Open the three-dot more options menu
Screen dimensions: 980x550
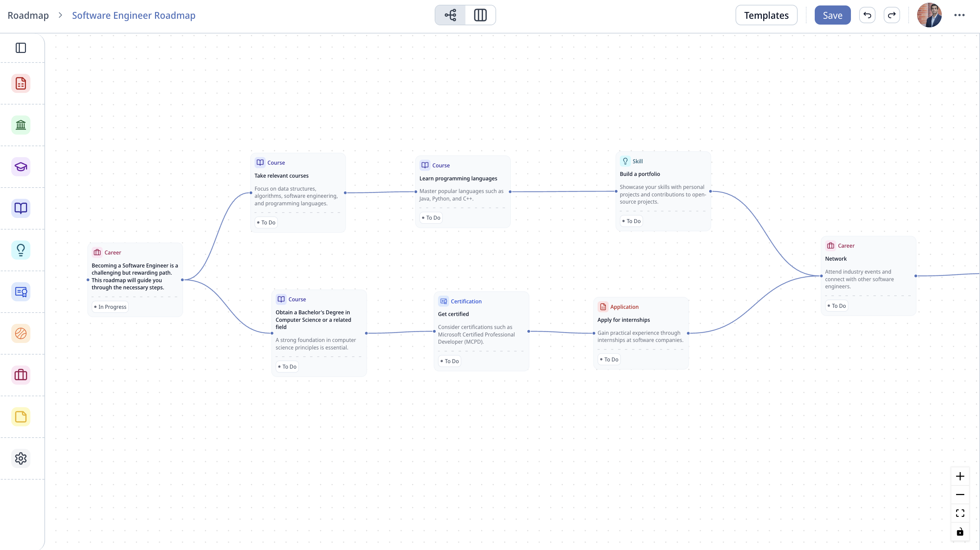(x=959, y=15)
